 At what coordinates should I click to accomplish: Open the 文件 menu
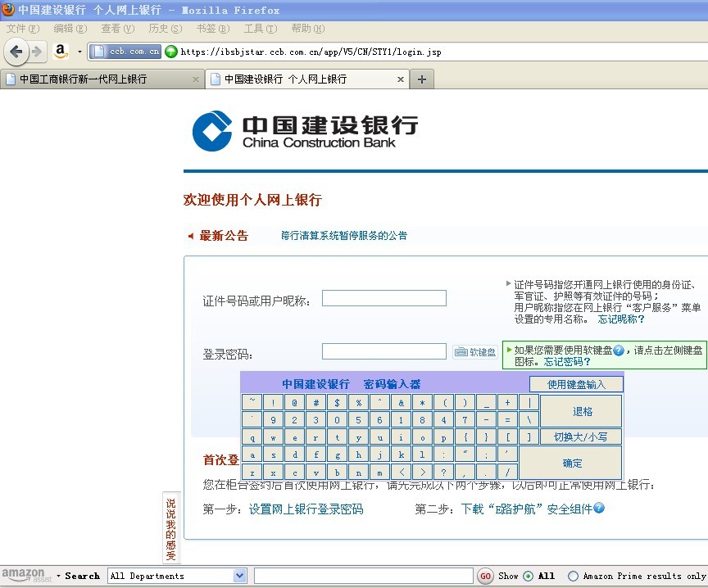(23, 29)
